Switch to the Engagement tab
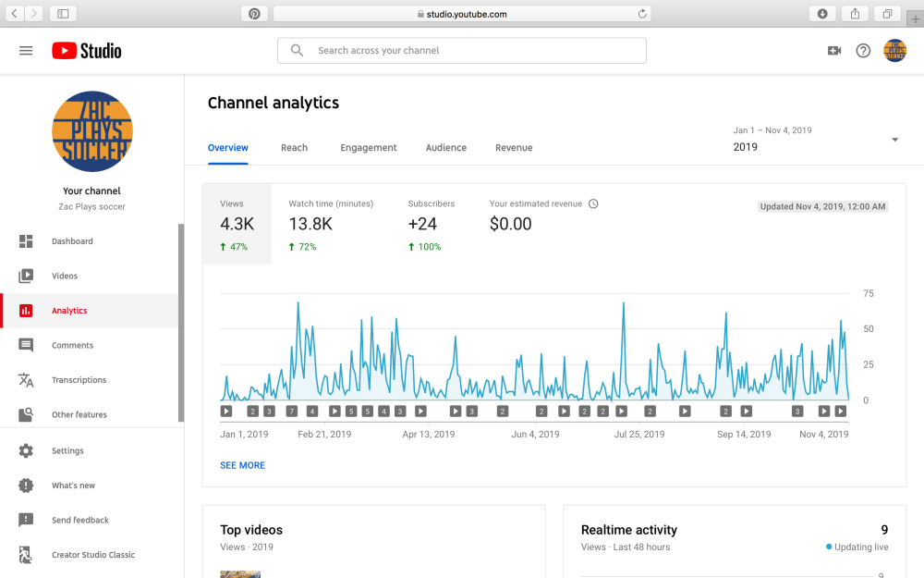The image size is (924, 578). point(368,148)
